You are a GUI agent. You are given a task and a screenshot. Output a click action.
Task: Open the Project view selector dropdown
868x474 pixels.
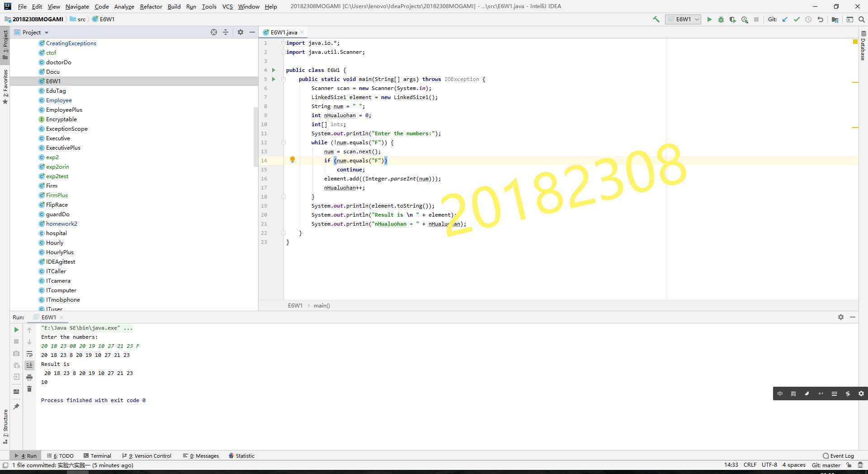[x=31, y=32]
